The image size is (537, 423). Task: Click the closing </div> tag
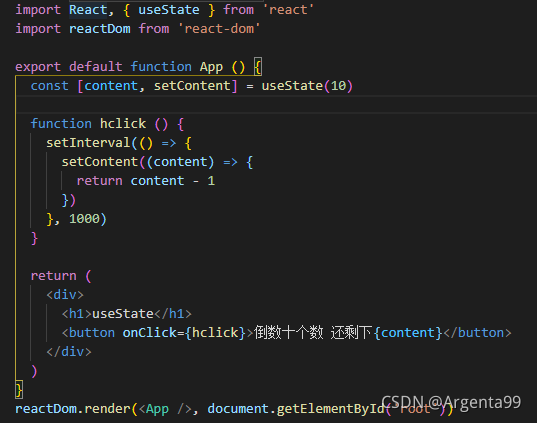pos(69,352)
